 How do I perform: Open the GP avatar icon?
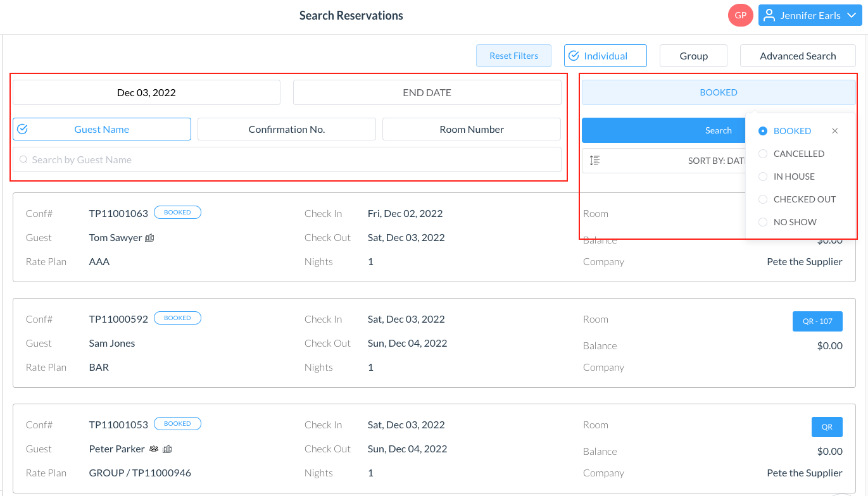click(740, 15)
